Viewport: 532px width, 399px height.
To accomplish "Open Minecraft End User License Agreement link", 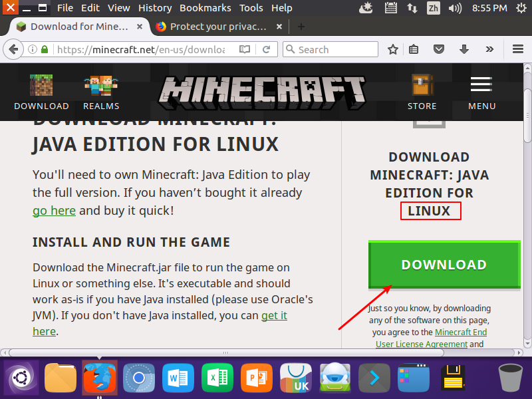I will pyautogui.click(x=461, y=332).
